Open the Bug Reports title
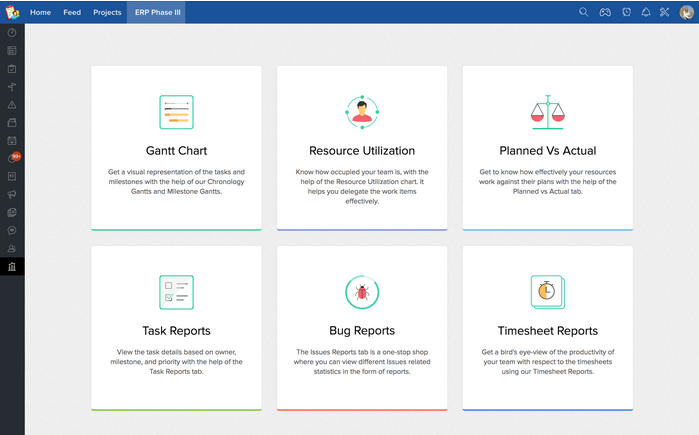This screenshot has width=699, height=435. [362, 331]
